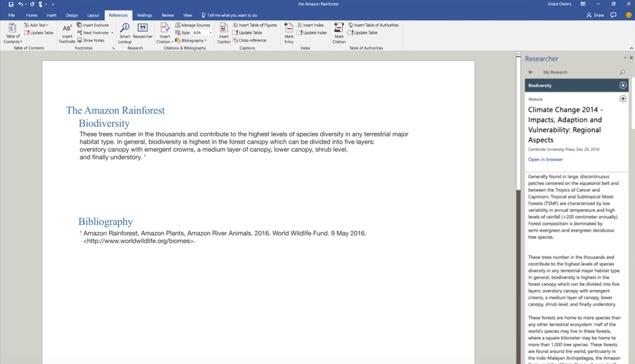The height and width of the screenshot is (364, 635).
Task: Click the Mark Entry button
Action: point(289,33)
